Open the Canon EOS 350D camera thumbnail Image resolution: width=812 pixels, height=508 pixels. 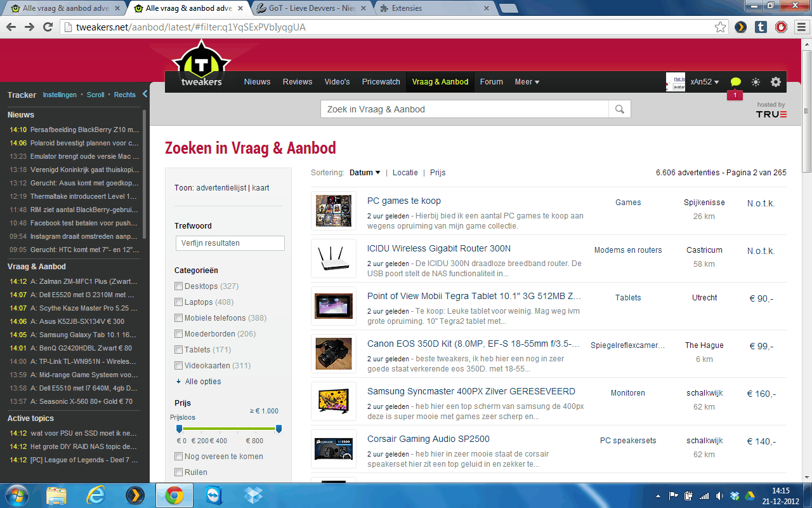pos(334,353)
